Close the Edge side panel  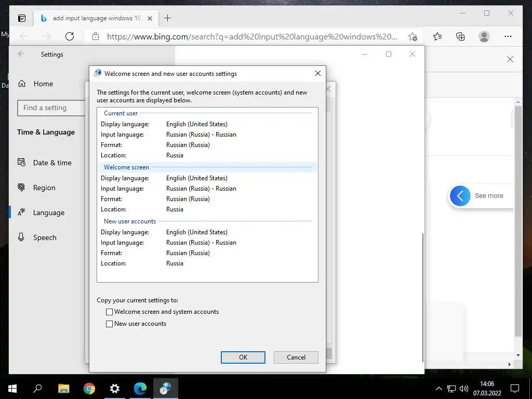click(x=510, y=59)
